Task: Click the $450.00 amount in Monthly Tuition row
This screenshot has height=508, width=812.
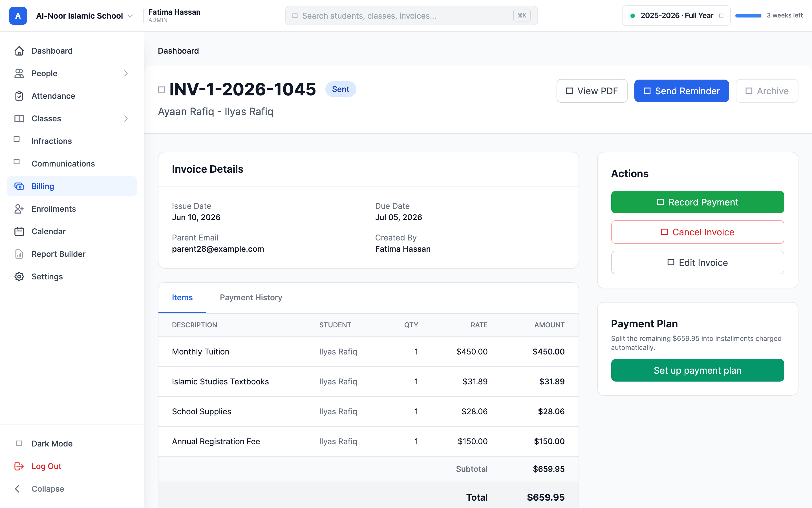Action: click(548, 351)
